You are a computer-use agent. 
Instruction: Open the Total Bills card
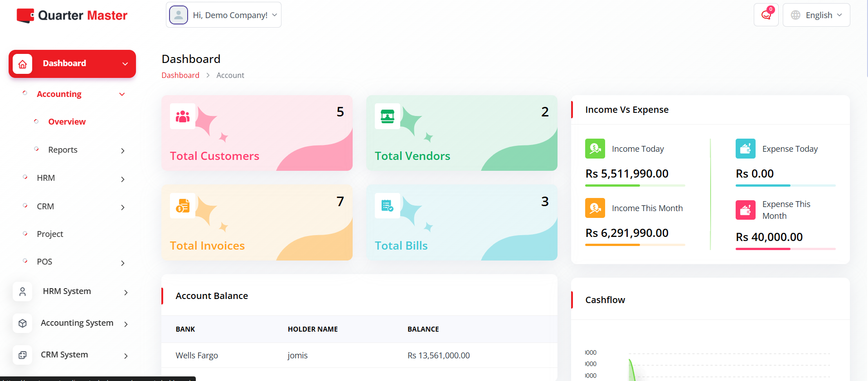click(x=462, y=222)
